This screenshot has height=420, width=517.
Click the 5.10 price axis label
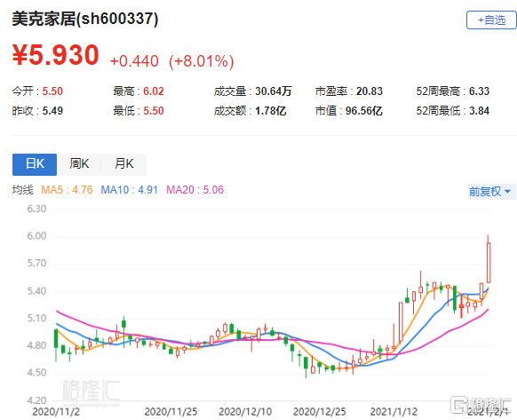(36, 319)
